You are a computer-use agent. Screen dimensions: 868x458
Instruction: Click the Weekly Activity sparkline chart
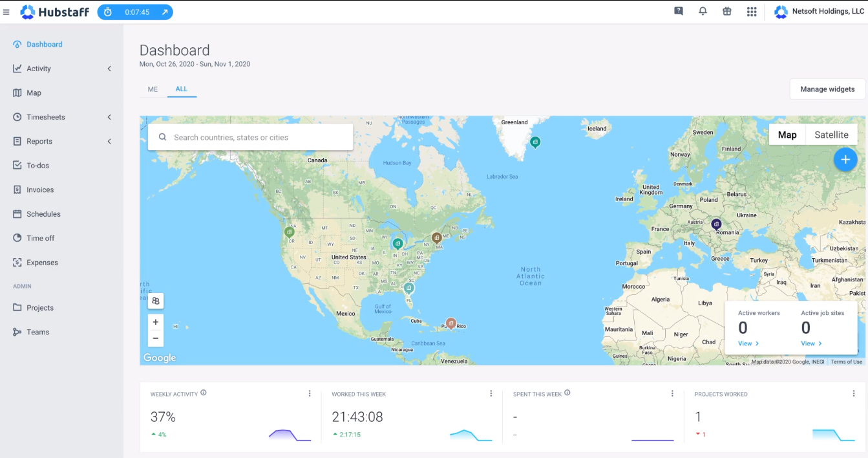[x=290, y=435]
